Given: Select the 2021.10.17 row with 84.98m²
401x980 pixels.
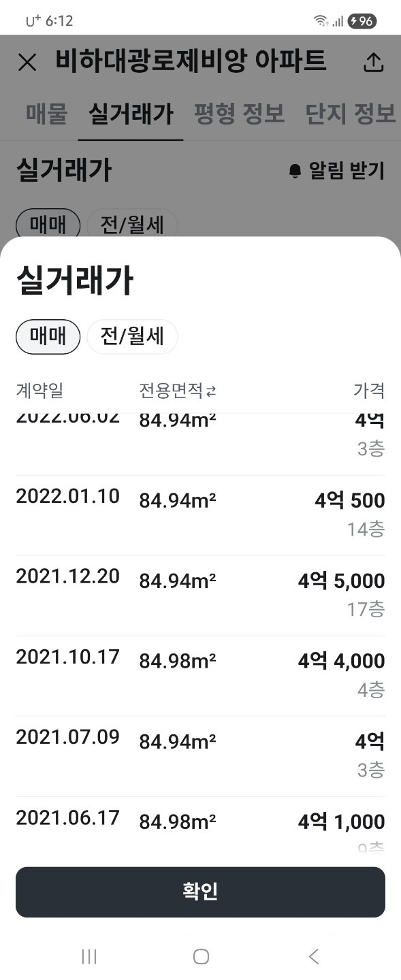Looking at the screenshot, I should (200, 676).
